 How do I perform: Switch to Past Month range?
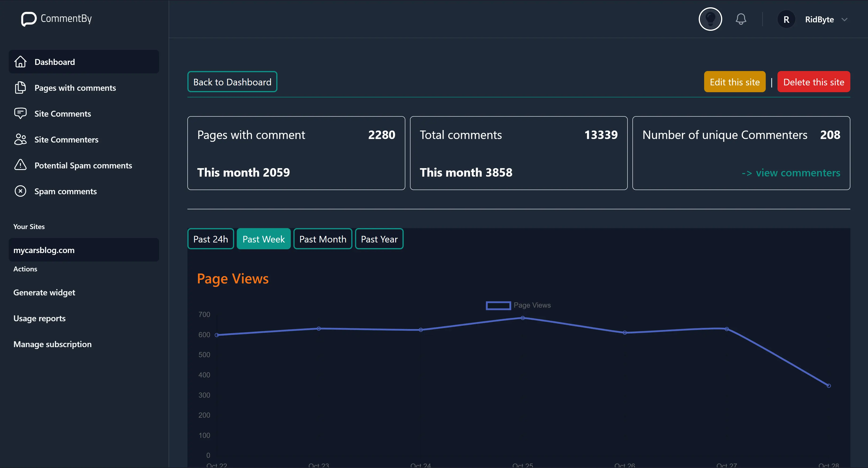coord(323,239)
